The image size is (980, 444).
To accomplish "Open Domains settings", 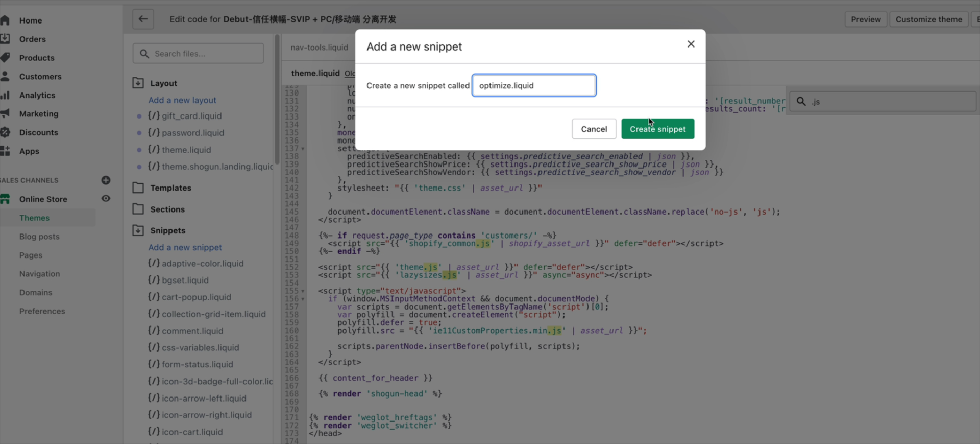I will (36, 292).
